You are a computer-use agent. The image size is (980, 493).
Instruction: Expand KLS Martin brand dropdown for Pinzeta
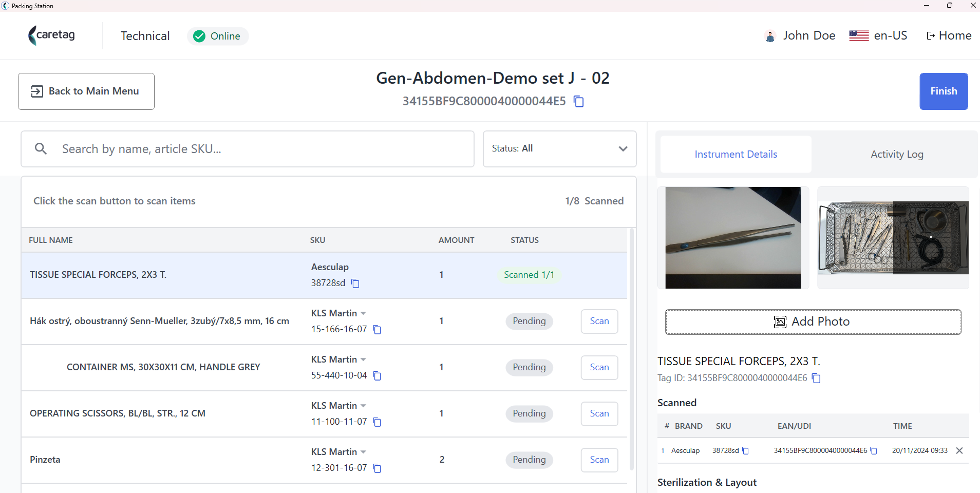[x=363, y=452]
